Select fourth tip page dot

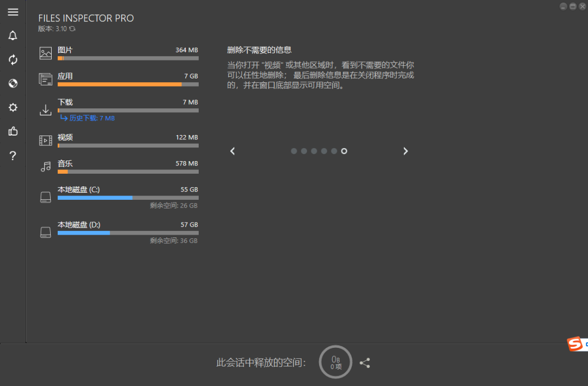coord(324,151)
